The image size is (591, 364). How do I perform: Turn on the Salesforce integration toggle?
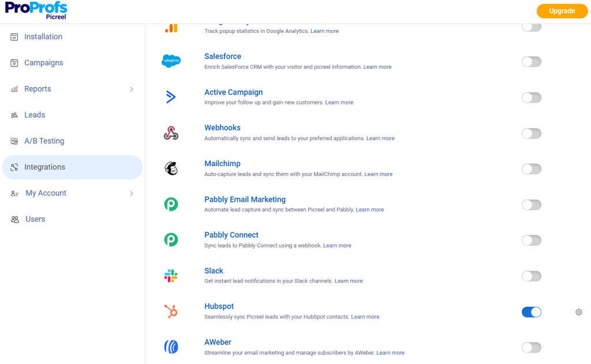(x=531, y=62)
